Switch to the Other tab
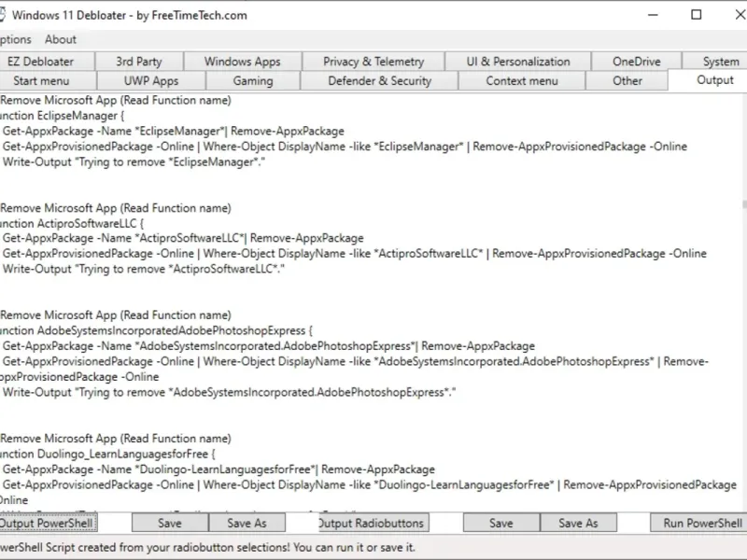747x560 pixels. 627,81
